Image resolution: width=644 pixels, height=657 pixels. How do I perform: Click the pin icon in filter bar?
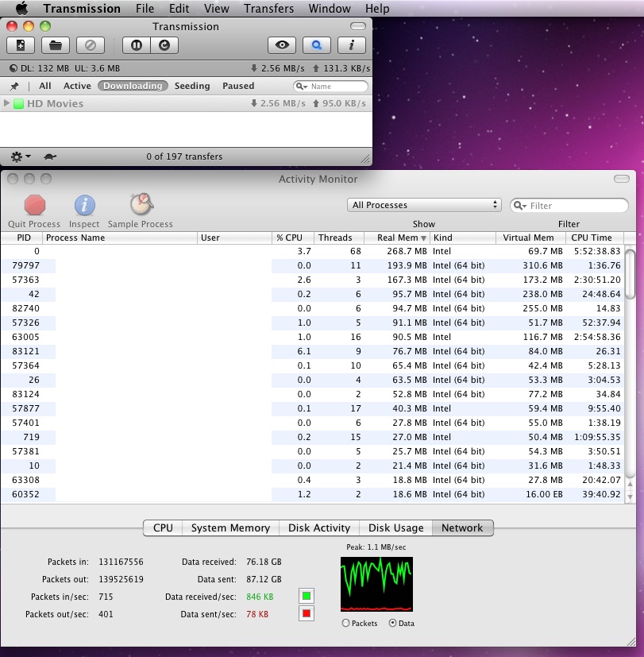[14, 87]
